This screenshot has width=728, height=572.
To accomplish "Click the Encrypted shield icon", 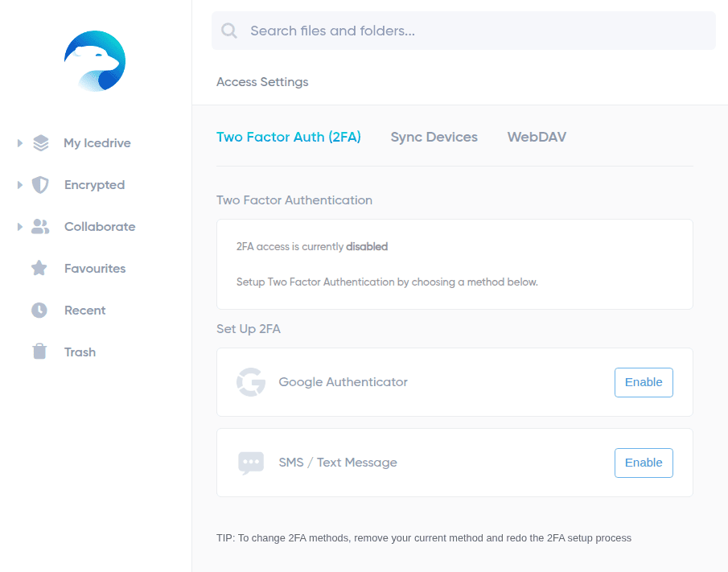I will pos(40,185).
